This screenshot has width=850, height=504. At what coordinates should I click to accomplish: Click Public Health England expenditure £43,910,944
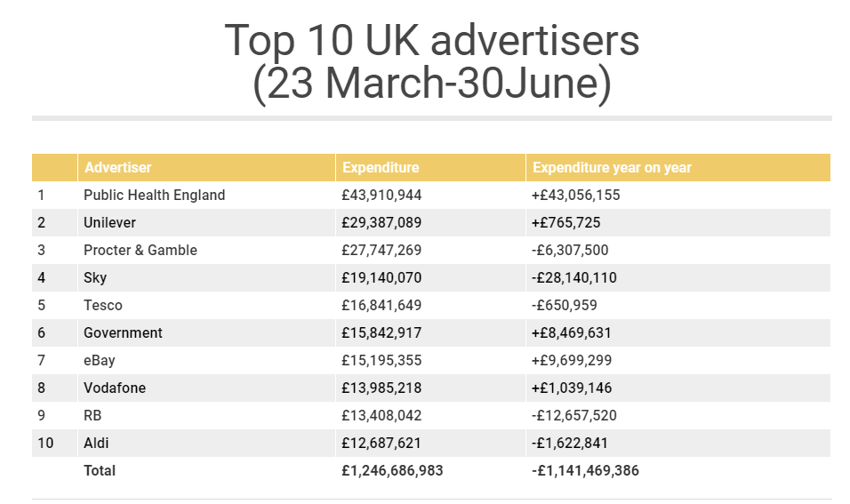381,195
